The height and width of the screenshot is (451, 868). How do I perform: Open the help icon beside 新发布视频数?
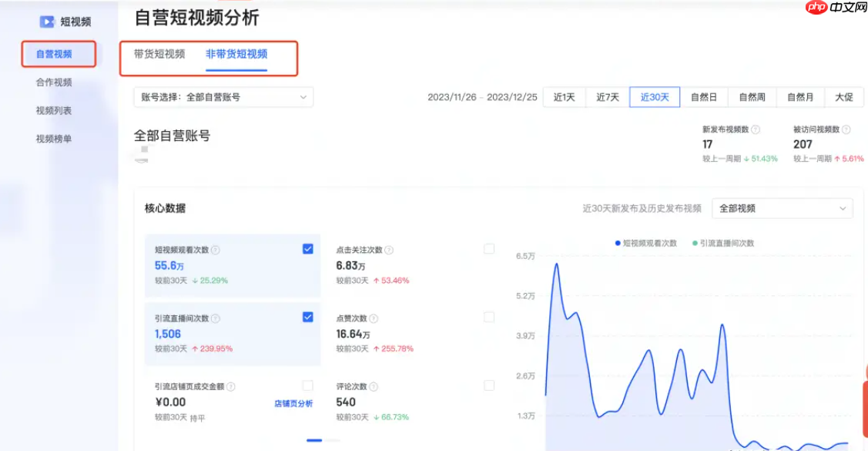[x=756, y=130]
